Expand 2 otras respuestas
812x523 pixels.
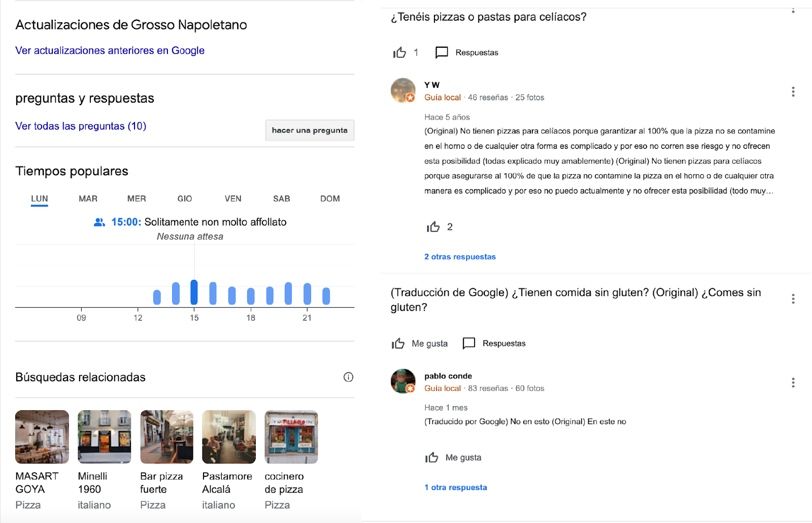[x=460, y=257]
